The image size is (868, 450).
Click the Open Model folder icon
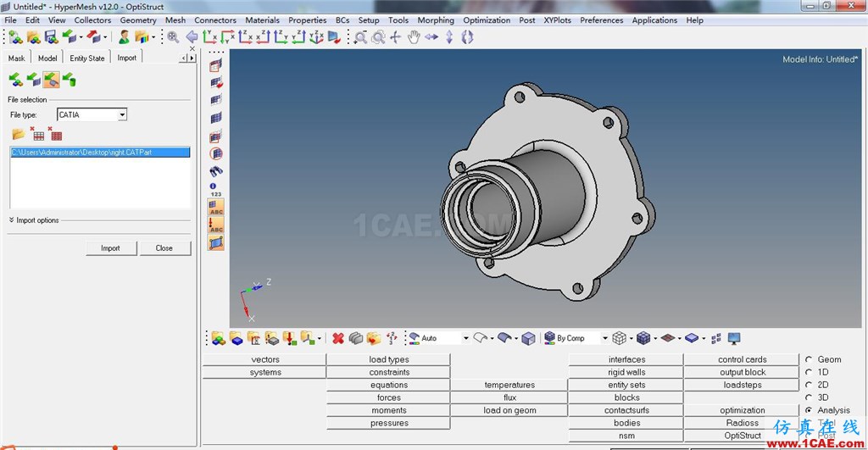[x=33, y=37]
